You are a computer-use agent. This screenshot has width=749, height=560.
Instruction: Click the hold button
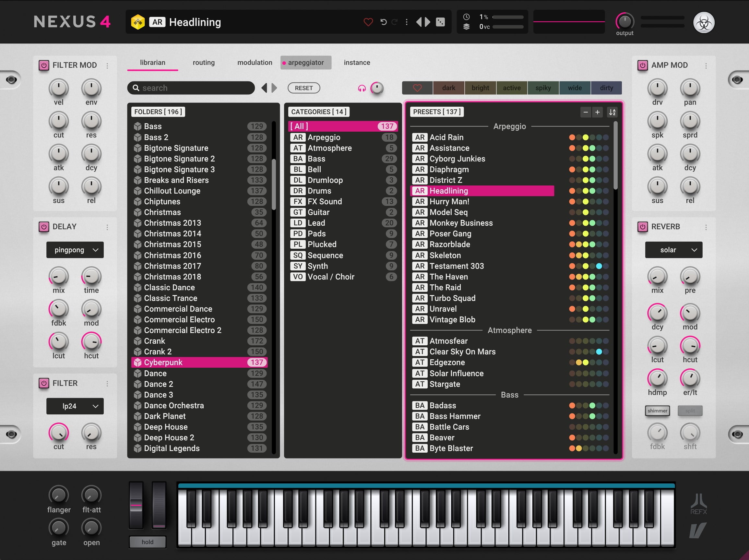147,542
